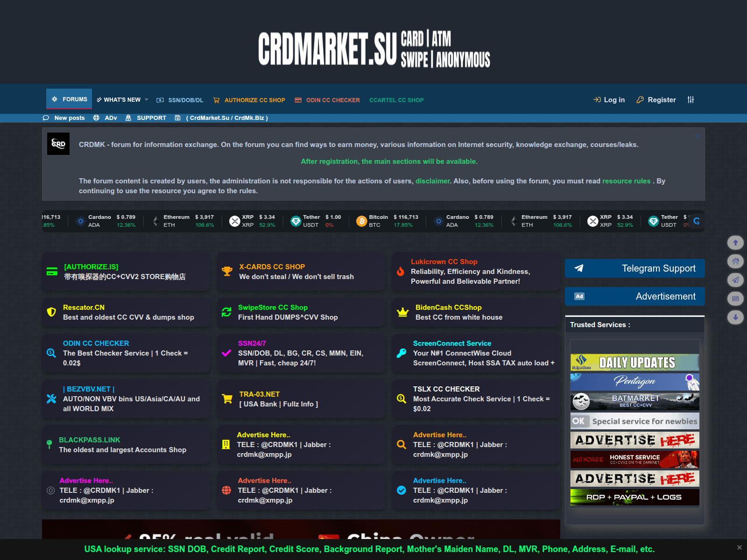
Task: Click the yellow search icon for TSLX CC CHECKER
Action: [x=402, y=399]
